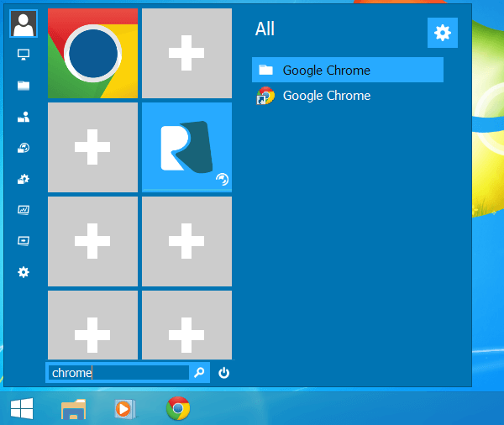Focus the search field containing 'chrome'
The image size is (504, 425).
[x=118, y=373]
